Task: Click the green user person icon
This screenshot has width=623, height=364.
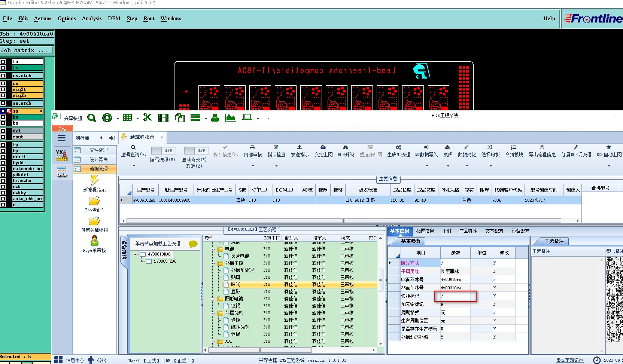Action: pos(215,118)
